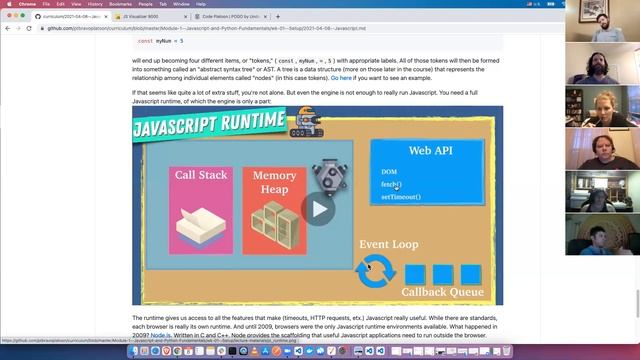Click the Event Loop circular arrows icon
640x360 pixels.
[376, 271]
